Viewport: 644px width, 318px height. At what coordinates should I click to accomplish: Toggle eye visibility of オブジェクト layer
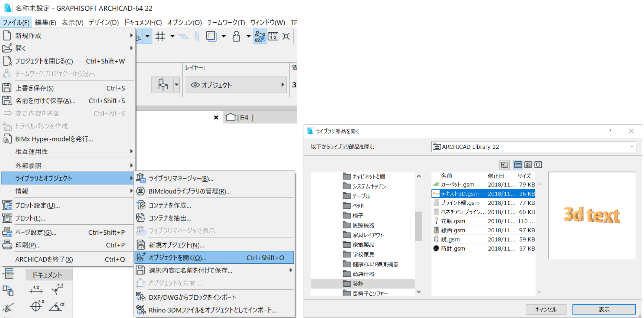pyautogui.click(x=195, y=85)
